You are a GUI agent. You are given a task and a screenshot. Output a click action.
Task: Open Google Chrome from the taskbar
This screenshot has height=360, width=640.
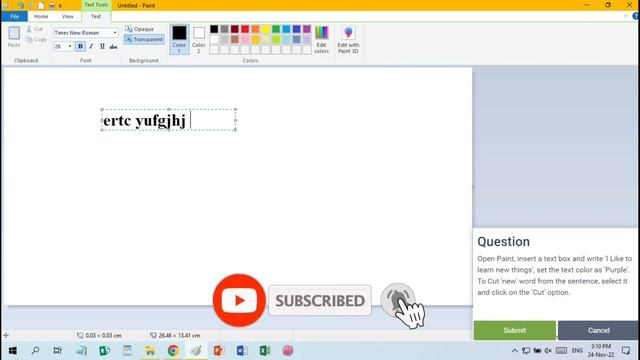(x=173, y=351)
